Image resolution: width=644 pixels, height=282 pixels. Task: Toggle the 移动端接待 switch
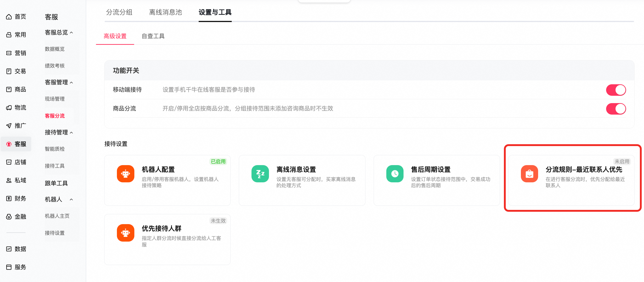(x=616, y=90)
